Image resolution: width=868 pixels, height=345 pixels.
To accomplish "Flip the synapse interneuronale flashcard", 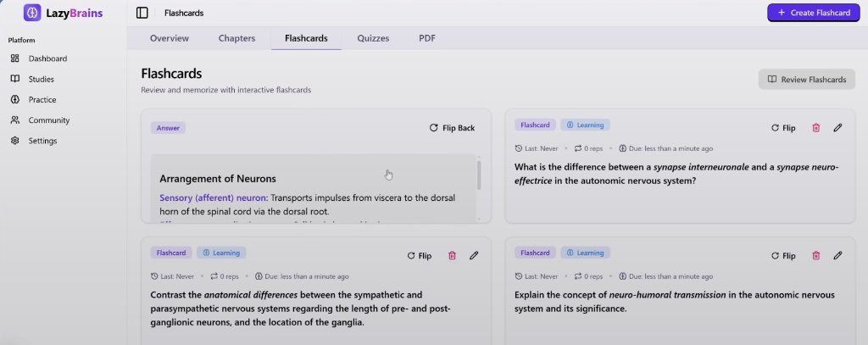I will (783, 128).
